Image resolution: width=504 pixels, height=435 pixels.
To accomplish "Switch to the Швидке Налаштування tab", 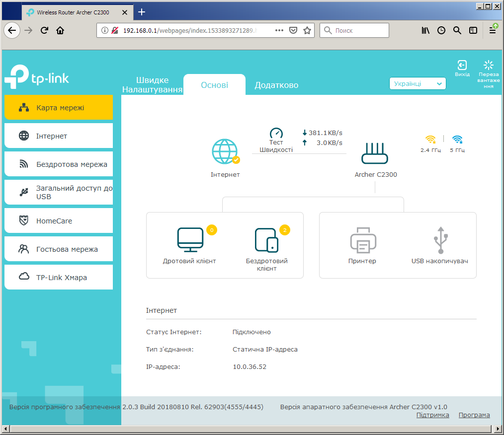I will pos(153,85).
